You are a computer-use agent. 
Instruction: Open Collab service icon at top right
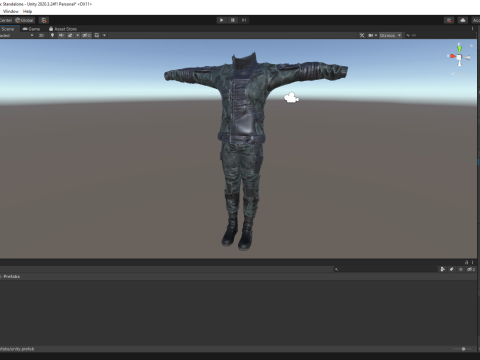coord(449,20)
